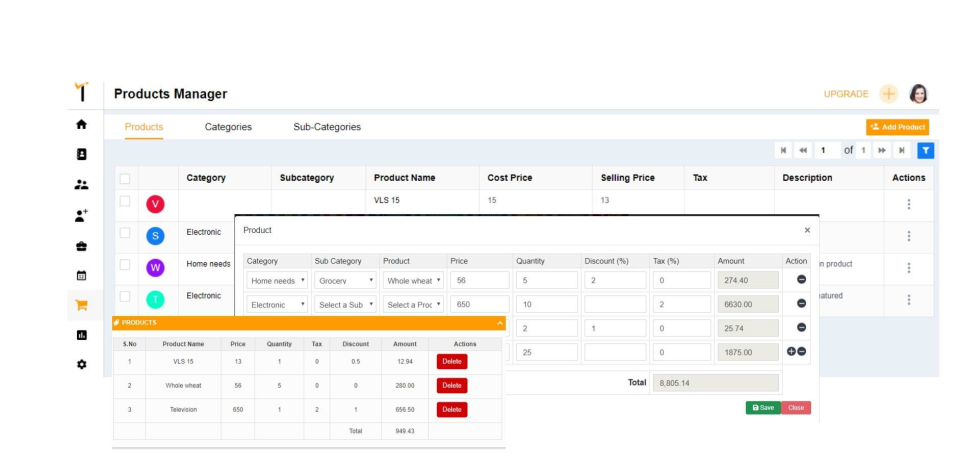Remove the row with amount 1875.00
The width and height of the screenshot is (960, 470).
(801, 351)
